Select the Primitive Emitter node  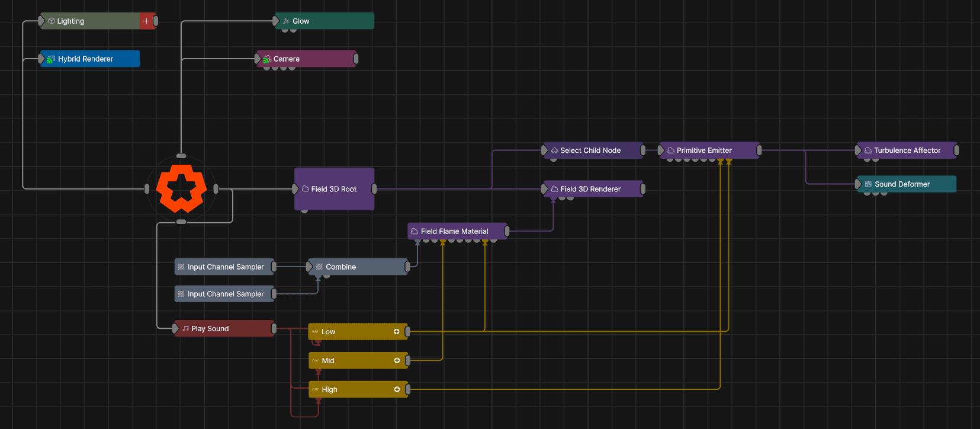(x=709, y=151)
